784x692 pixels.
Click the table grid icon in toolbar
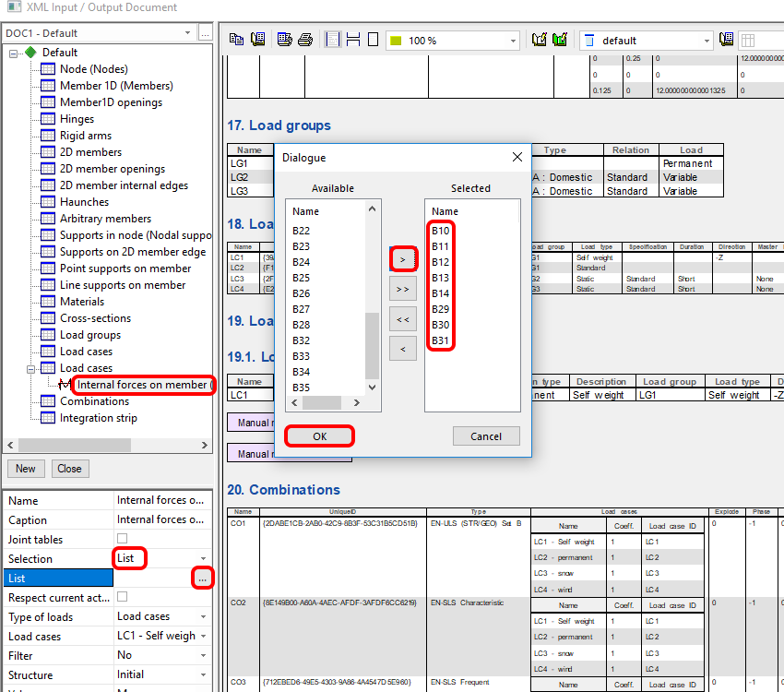[748, 41]
